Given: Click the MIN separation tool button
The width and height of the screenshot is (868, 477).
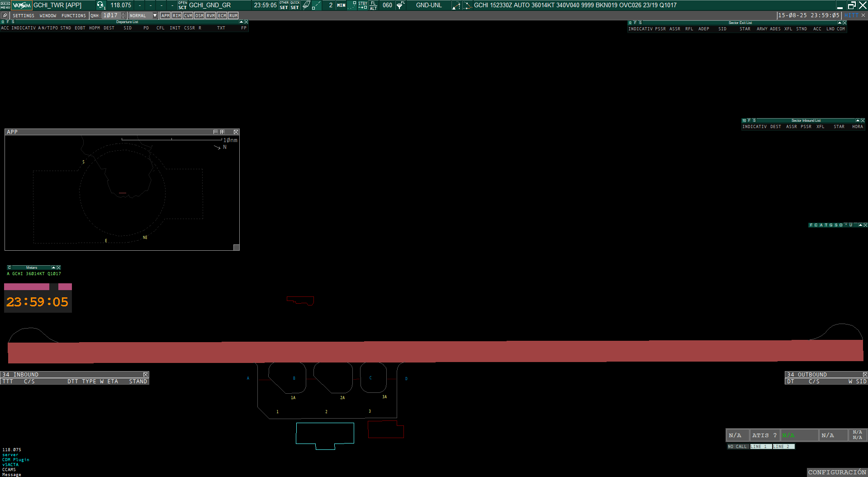Looking at the screenshot, I should [341, 5].
